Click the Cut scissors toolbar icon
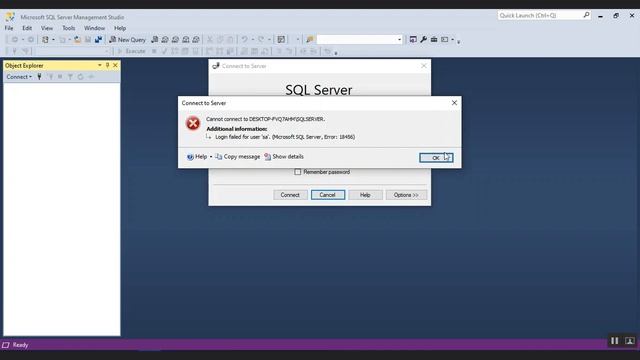The height and width of the screenshot is (360, 640). (210, 40)
